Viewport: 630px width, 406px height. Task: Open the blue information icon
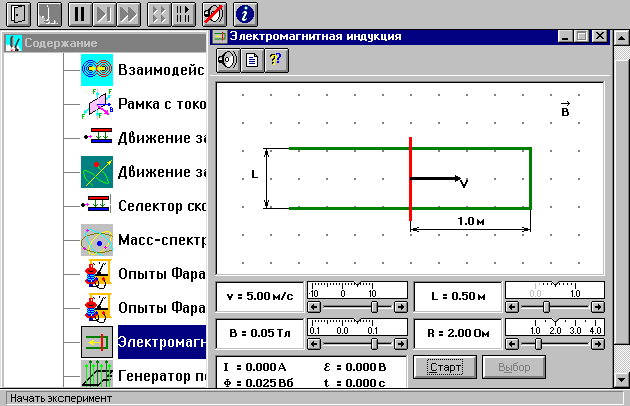tap(246, 14)
